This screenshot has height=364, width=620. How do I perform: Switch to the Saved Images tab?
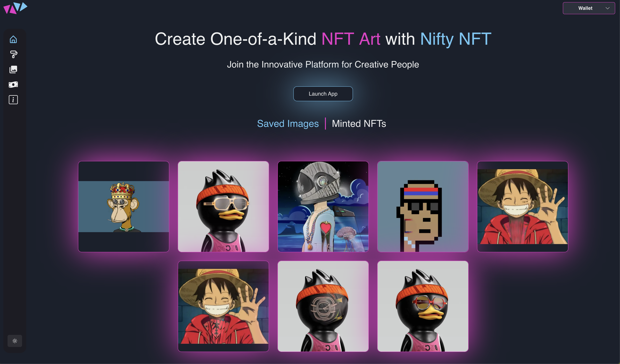click(x=288, y=124)
